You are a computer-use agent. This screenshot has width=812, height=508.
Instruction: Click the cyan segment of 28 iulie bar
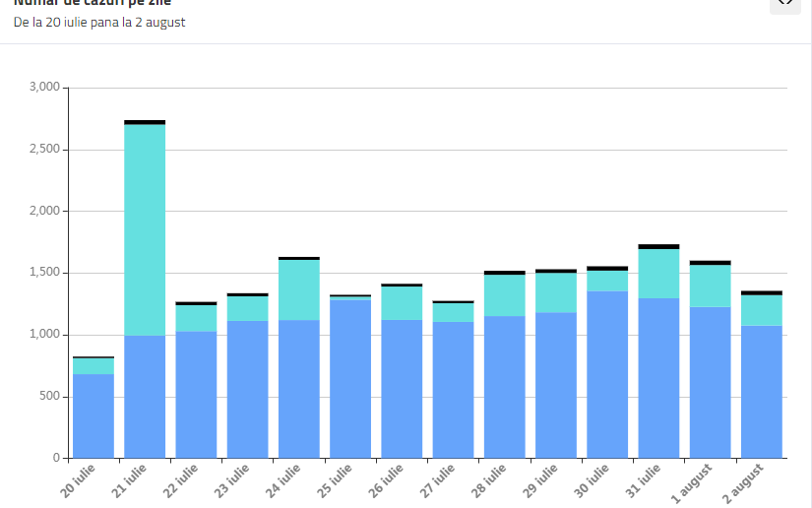pyautogui.click(x=504, y=295)
